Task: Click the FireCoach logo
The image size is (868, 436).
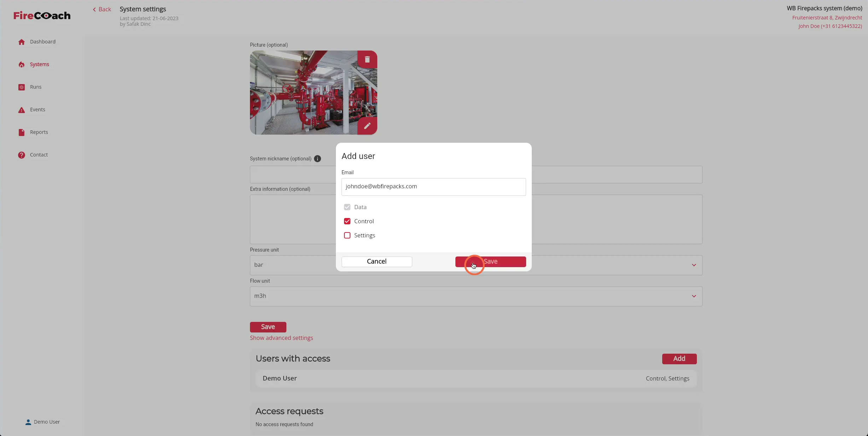Action: tap(42, 16)
